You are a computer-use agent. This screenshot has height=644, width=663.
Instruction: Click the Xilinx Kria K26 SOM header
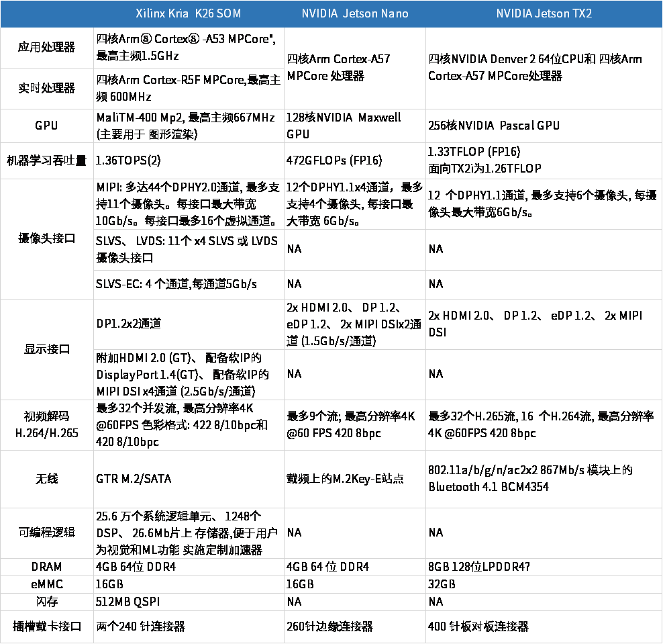[188, 13]
